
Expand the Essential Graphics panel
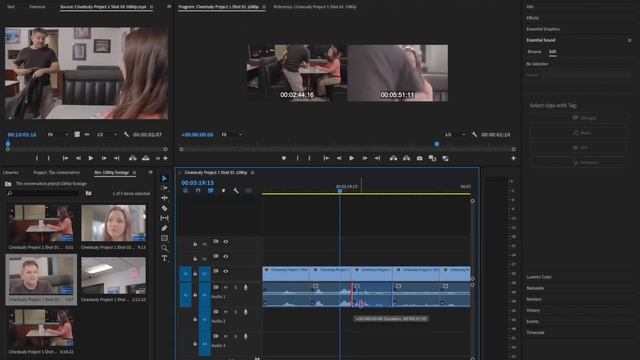pyautogui.click(x=543, y=29)
